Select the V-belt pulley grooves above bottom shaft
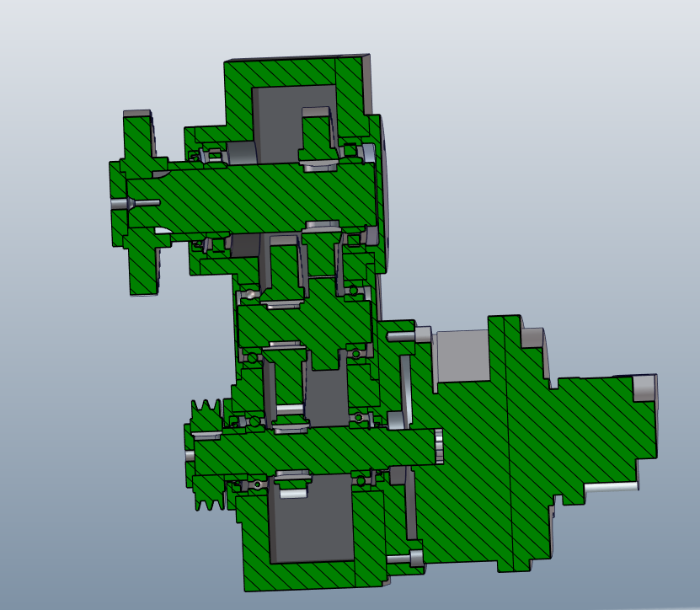This screenshot has width=700, height=610. click(206, 414)
